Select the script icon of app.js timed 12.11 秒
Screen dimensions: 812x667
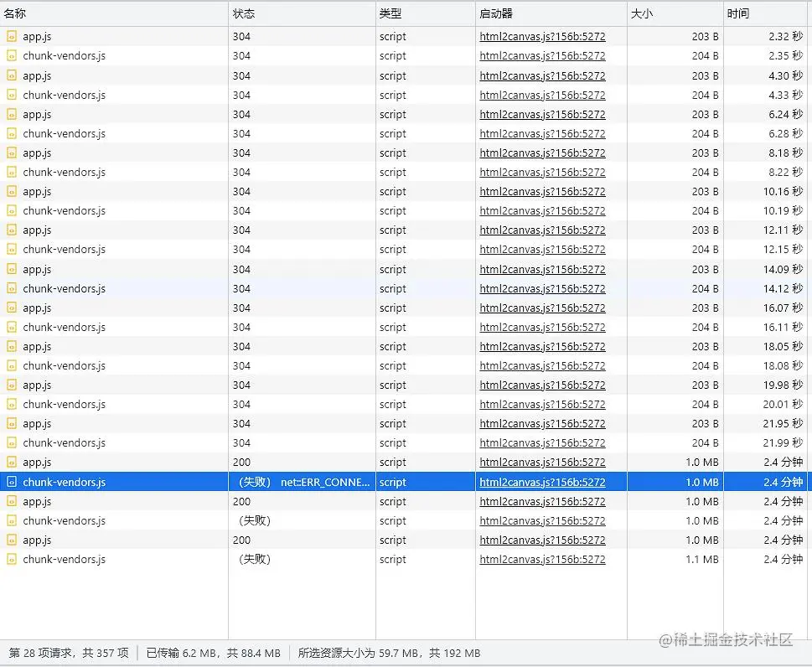click(x=12, y=230)
